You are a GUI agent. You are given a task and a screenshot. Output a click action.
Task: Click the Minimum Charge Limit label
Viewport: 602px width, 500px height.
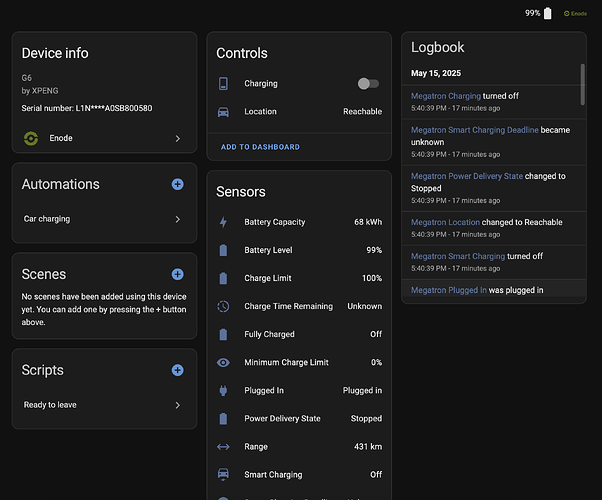[x=286, y=363]
